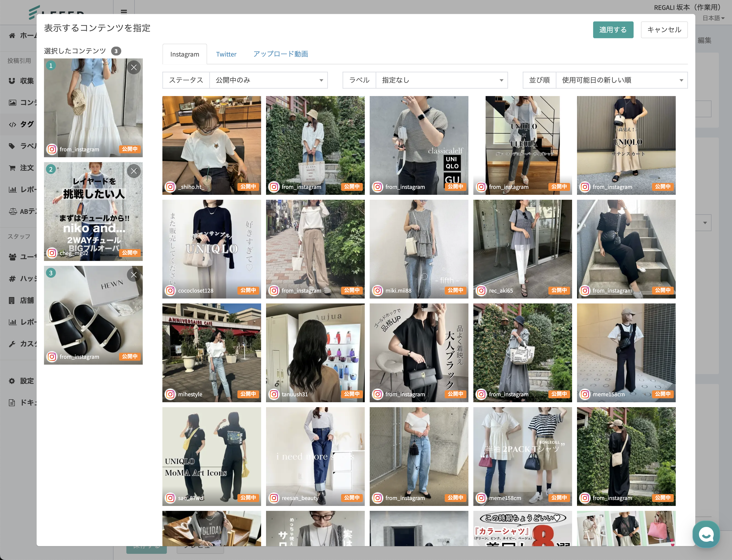The height and width of the screenshot is (560, 732).
Task: Click Instagram icon on _shiho.ht_ post
Action: click(170, 187)
